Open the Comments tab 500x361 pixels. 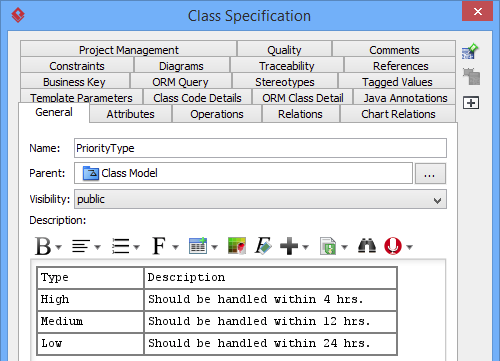click(x=394, y=50)
